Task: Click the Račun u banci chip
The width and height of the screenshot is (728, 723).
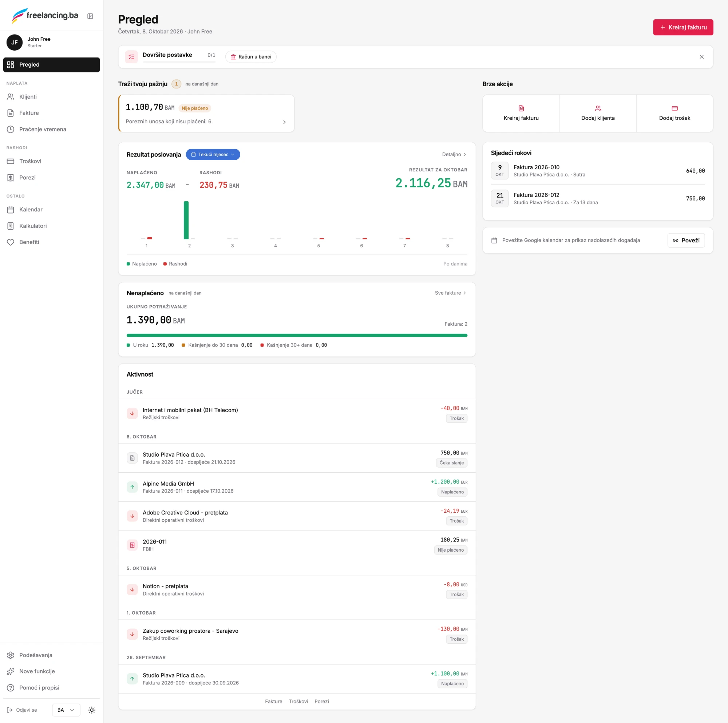Action: 250,56
